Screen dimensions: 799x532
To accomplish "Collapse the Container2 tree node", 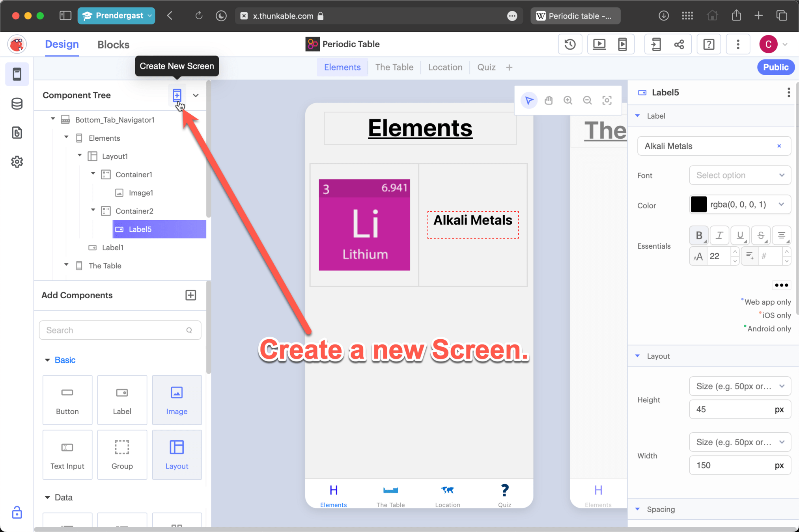I will point(93,210).
